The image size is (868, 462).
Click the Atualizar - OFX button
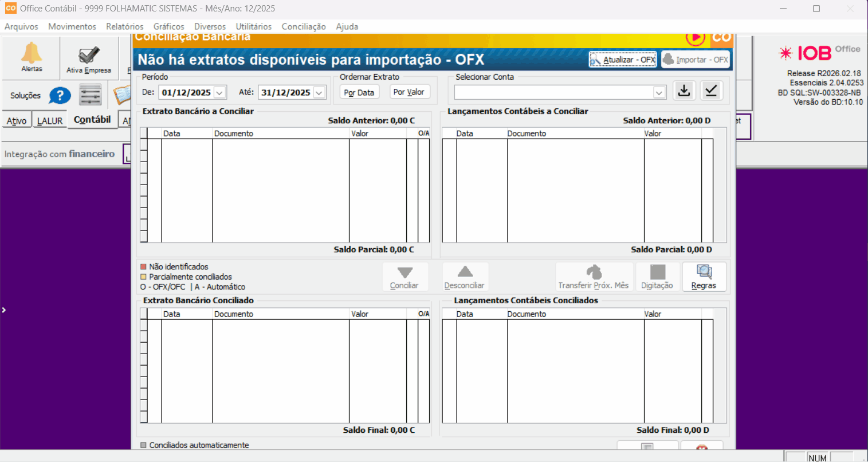623,60
